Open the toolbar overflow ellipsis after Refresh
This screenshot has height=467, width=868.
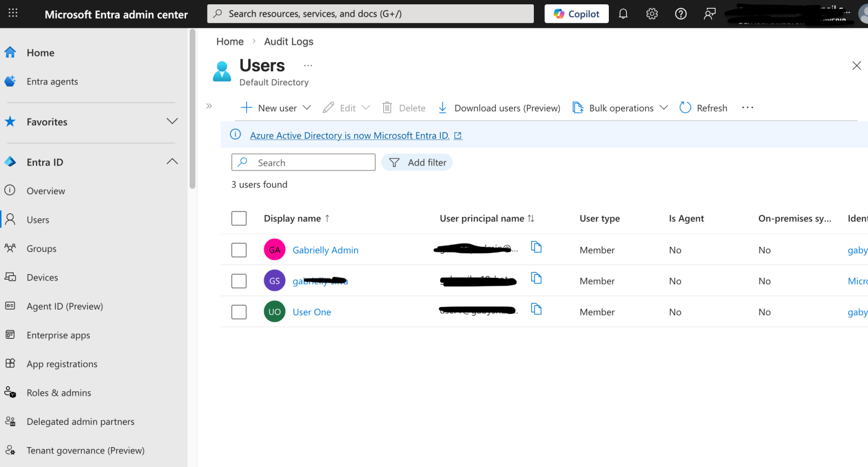748,108
